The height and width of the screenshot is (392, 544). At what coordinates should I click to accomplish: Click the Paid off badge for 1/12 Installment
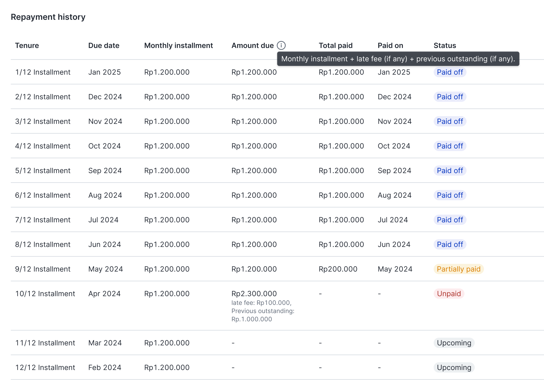(450, 72)
